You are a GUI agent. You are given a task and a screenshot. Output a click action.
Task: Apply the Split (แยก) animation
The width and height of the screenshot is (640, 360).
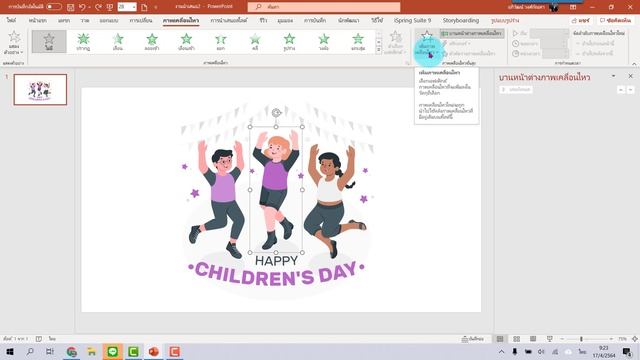pos(220,42)
